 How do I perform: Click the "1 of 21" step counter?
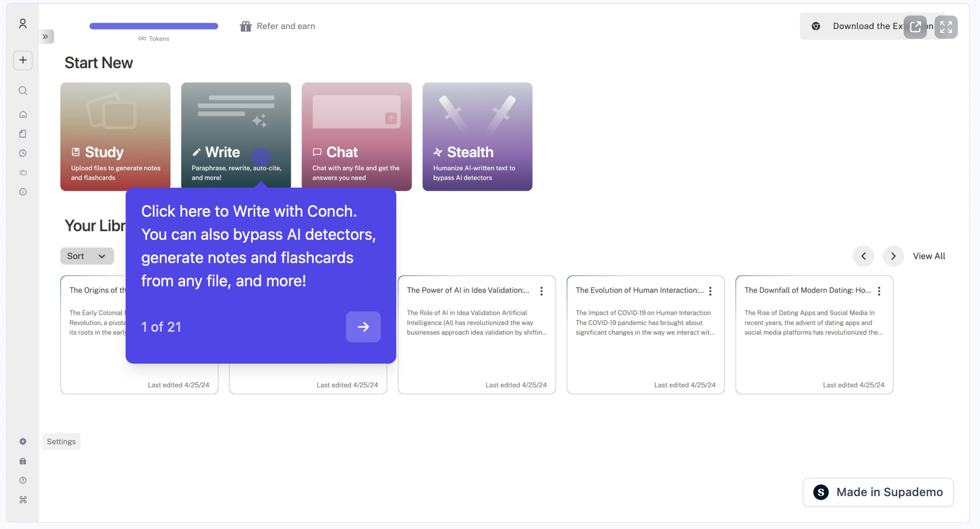(161, 327)
